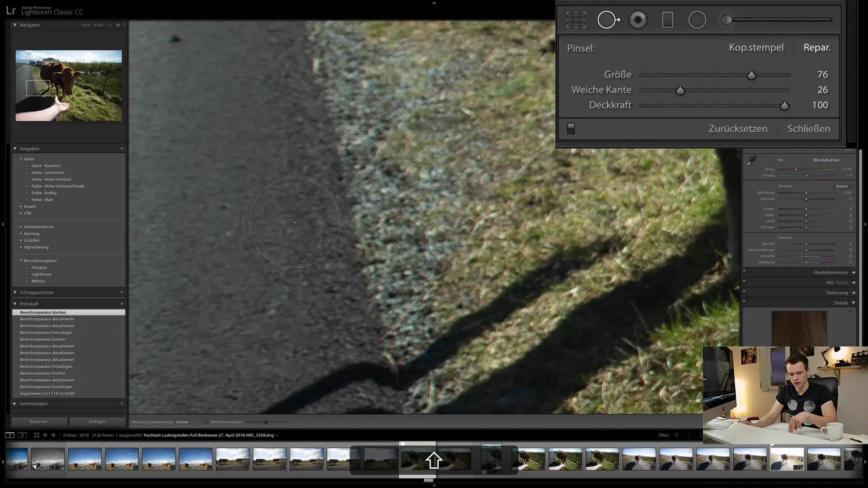
Task: Apply the Farbe - Matt preset
Action: point(42,200)
